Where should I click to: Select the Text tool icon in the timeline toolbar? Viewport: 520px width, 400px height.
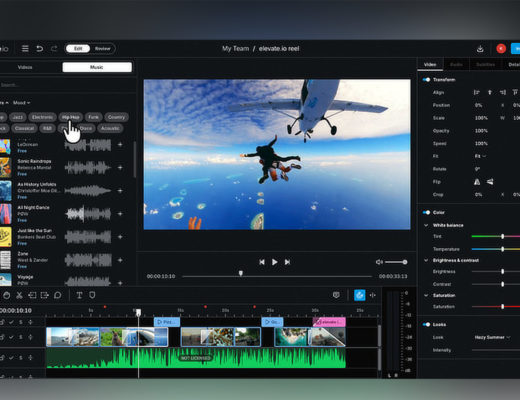tap(79, 295)
